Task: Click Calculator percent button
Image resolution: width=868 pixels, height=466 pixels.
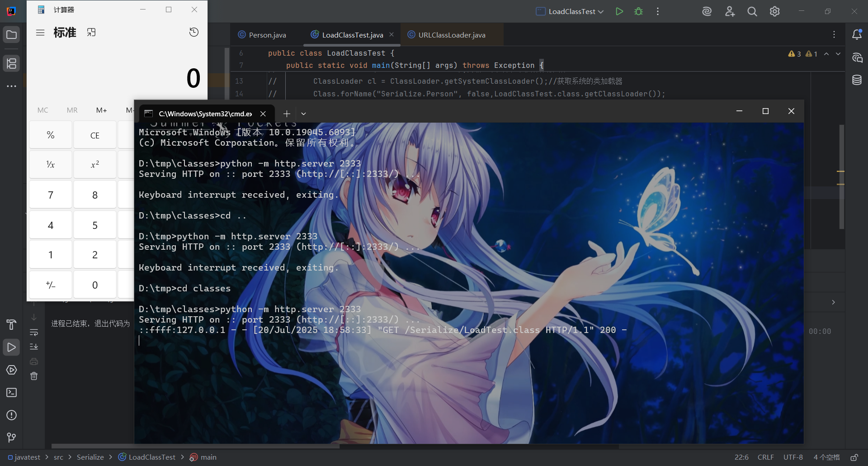Action: [x=51, y=135]
